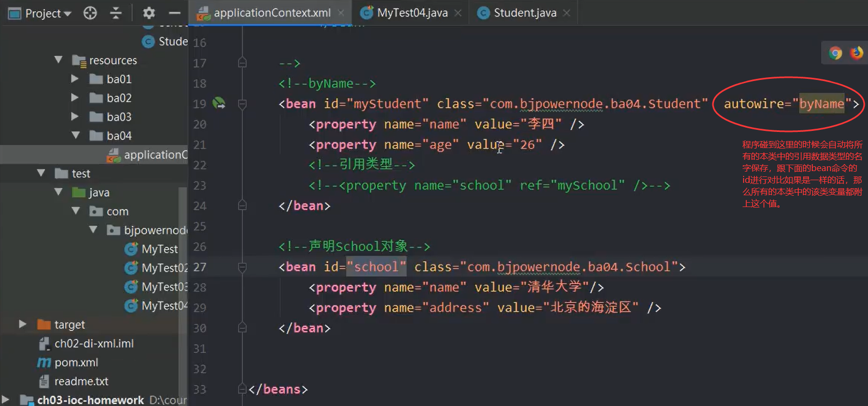The height and width of the screenshot is (406, 868).
Task: Select the Stude class in project tree
Action: tap(173, 41)
